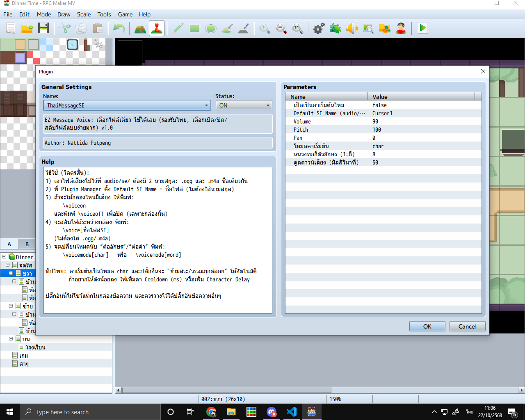This screenshot has height=420, width=525.
Task: Click the Open Project folder icon
Action: [27, 28]
